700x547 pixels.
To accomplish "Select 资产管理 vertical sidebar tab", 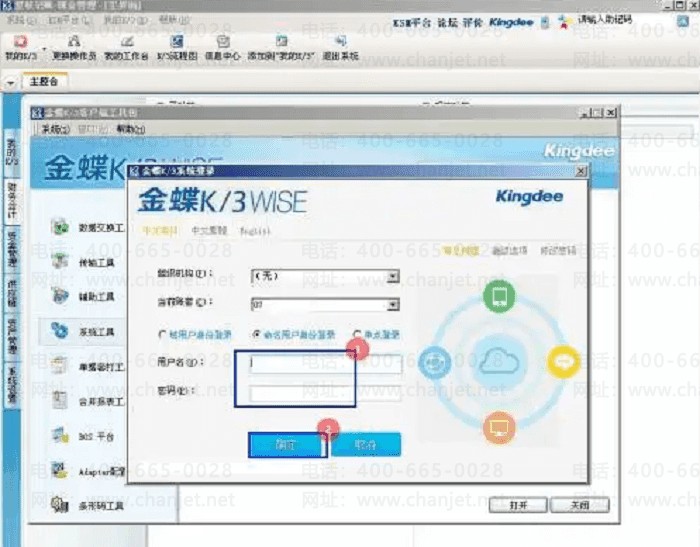I will click(11, 336).
